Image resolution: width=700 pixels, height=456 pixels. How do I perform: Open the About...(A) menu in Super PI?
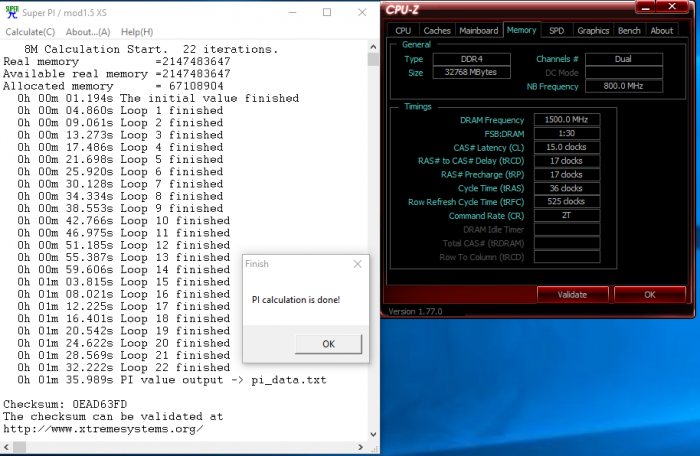click(x=88, y=32)
